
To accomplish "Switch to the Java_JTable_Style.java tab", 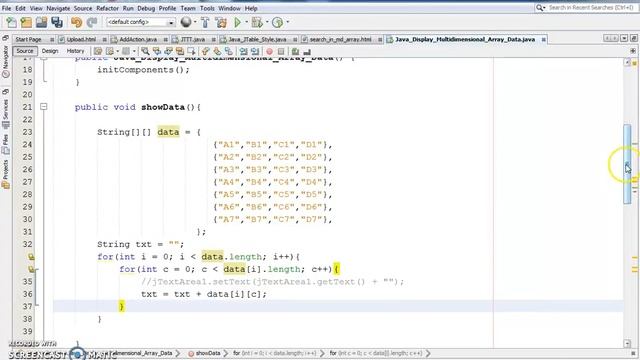I will (x=257, y=40).
